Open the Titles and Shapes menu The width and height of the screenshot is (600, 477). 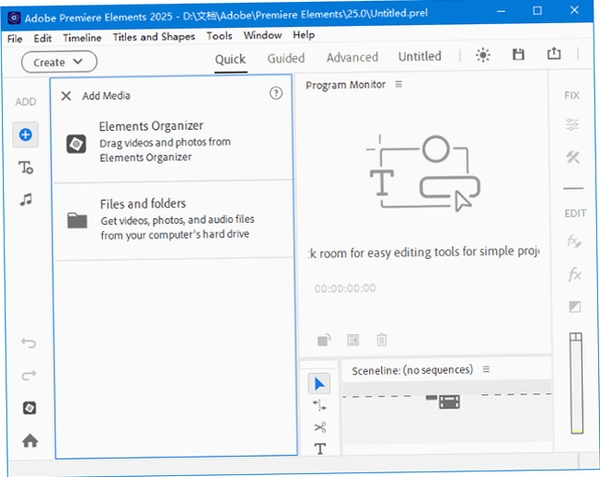click(154, 37)
